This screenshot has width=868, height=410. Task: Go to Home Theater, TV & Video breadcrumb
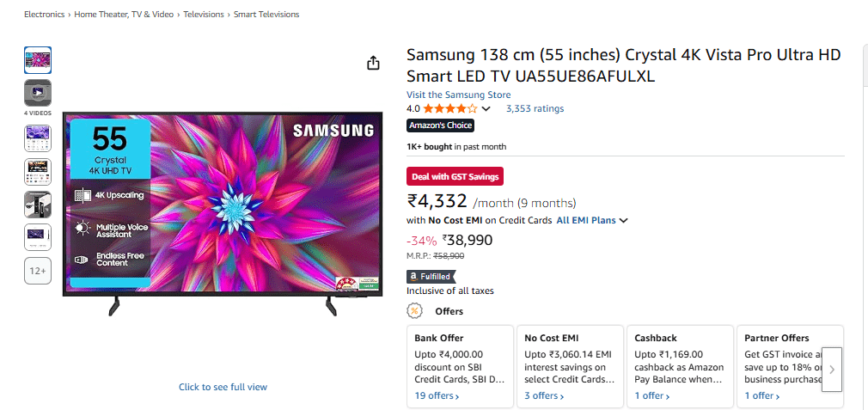point(124,15)
